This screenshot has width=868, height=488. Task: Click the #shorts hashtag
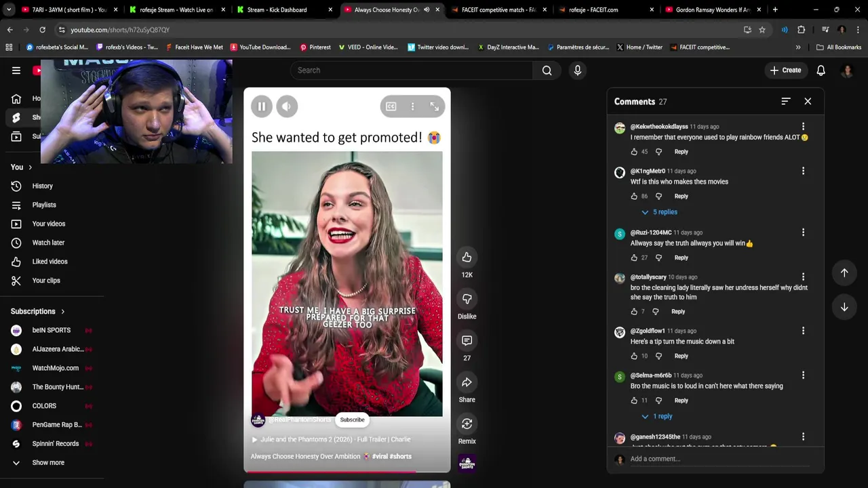pos(401,456)
